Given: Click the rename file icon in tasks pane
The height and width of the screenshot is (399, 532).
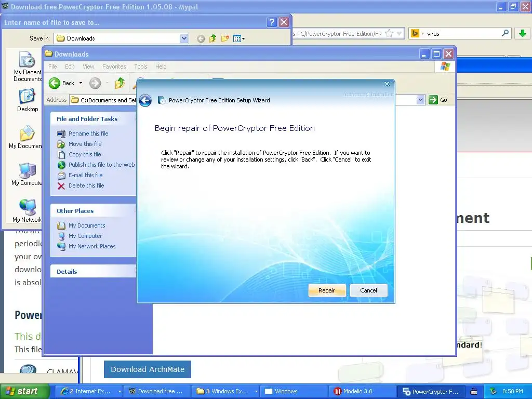Looking at the screenshot, I should tap(61, 134).
